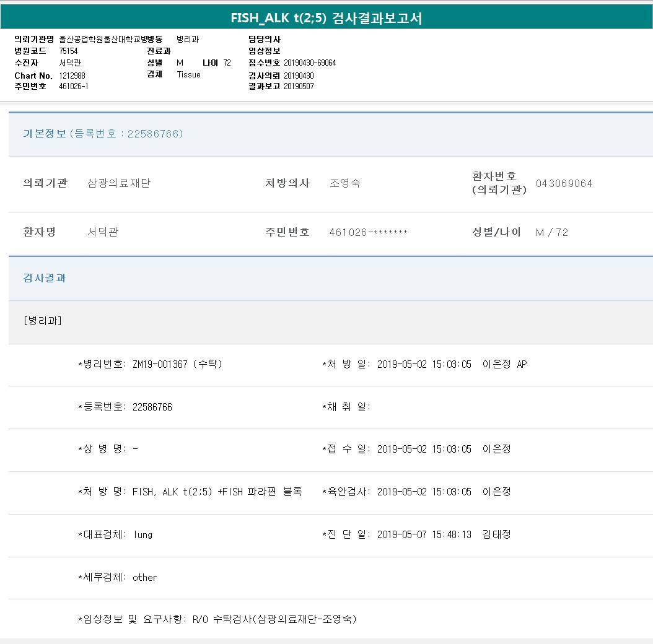Select Chart No. value 1212988
This screenshot has height=644, width=653.
pos(72,76)
